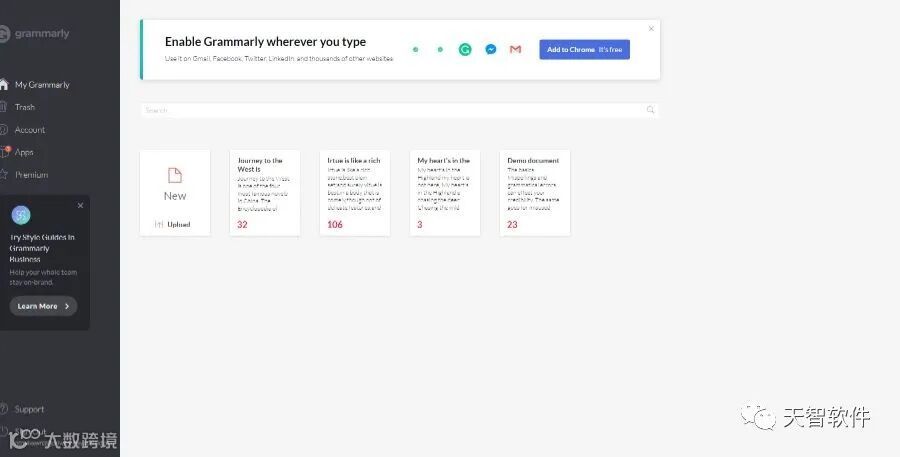Click the Upload button
Screen dimensions: 900x457
(x=173, y=224)
